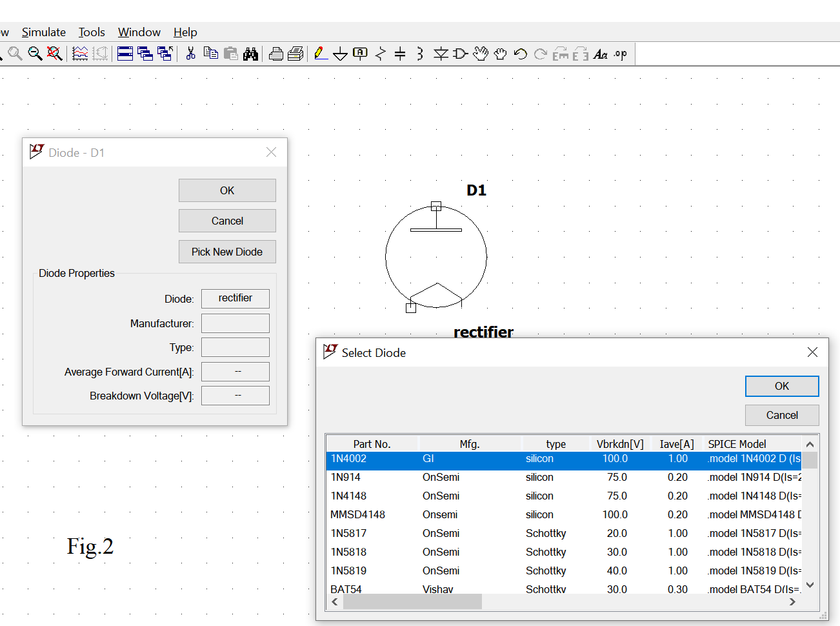The height and width of the screenshot is (626, 840).
Task: Open the Simulate menu
Action: click(43, 32)
